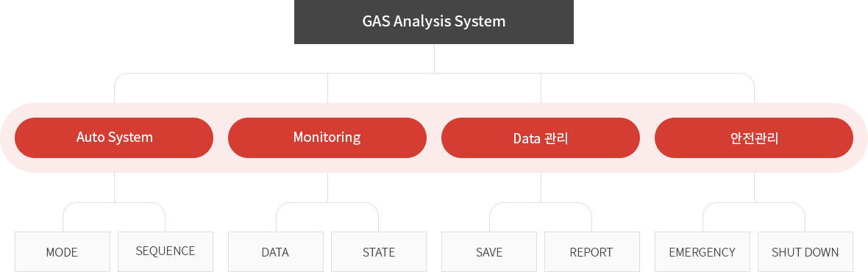The width and height of the screenshot is (868, 272).
Task: Click the EMERGENCY box
Action: pos(702,251)
